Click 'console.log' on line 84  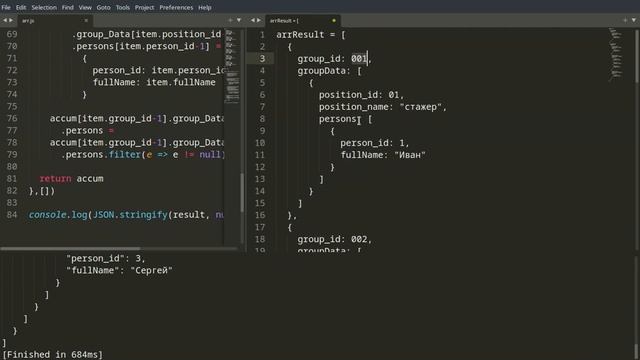click(58, 214)
